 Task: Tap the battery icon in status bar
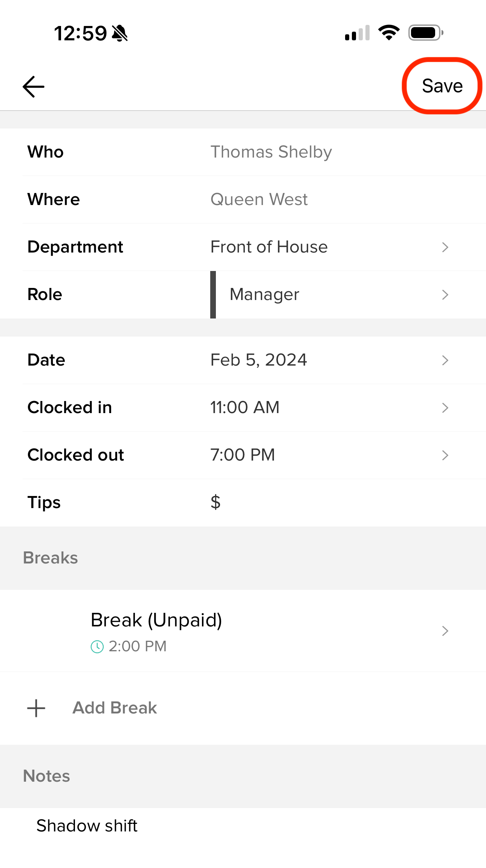pyautogui.click(x=425, y=33)
